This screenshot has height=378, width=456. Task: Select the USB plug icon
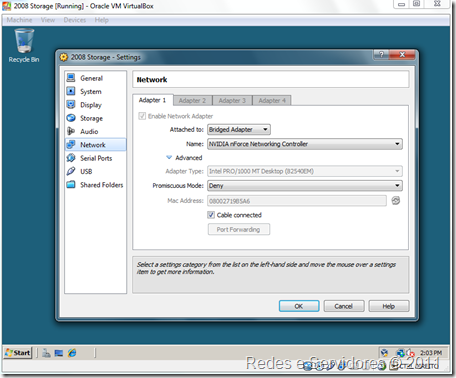[71, 171]
